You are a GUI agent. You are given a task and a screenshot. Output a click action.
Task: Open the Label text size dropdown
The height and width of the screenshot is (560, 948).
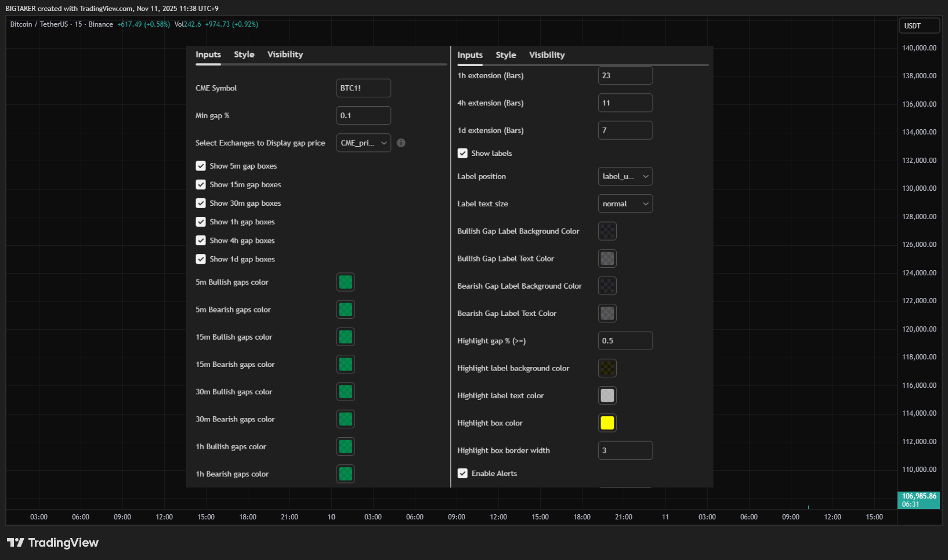click(625, 204)
